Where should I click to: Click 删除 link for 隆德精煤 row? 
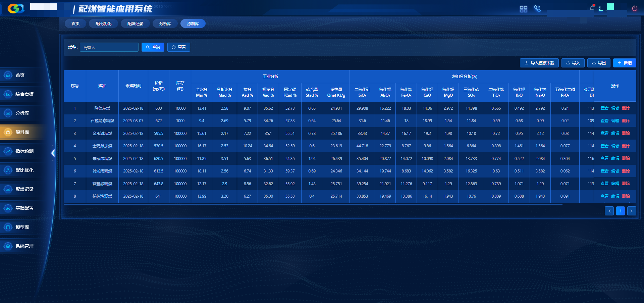[x=626, y=108]
